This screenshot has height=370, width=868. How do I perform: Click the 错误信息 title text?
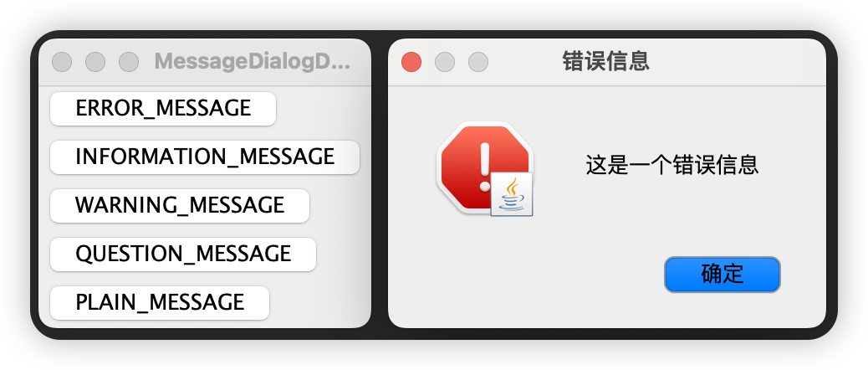[x=605, y=61]
